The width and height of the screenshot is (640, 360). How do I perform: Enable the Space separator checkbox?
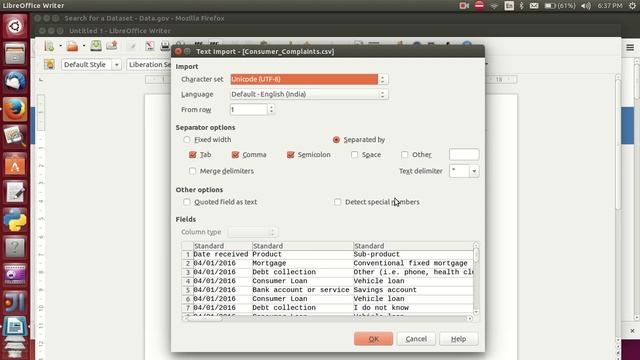(x=354, y=155)
